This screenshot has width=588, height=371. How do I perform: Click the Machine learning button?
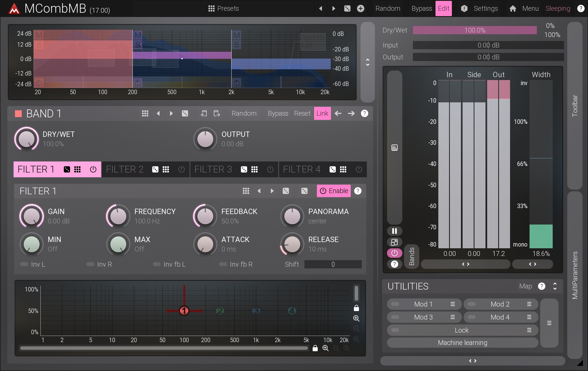click(x=462, y=343)
